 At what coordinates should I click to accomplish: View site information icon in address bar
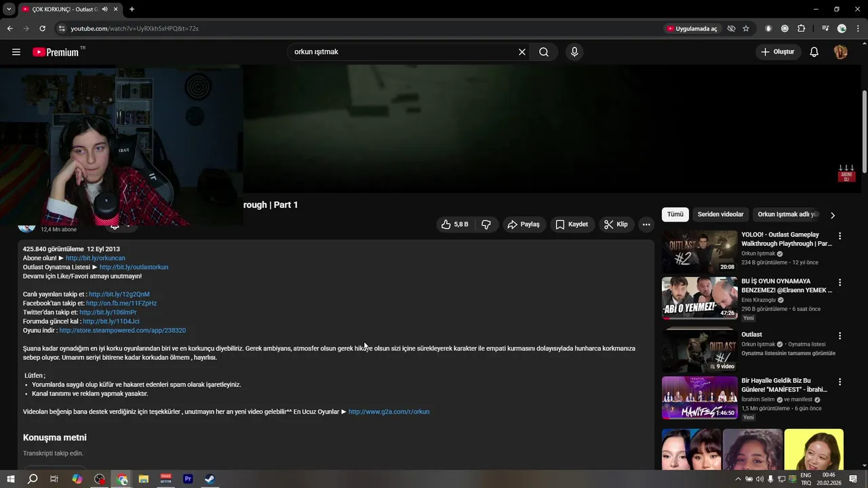click(x=62, y=28)
